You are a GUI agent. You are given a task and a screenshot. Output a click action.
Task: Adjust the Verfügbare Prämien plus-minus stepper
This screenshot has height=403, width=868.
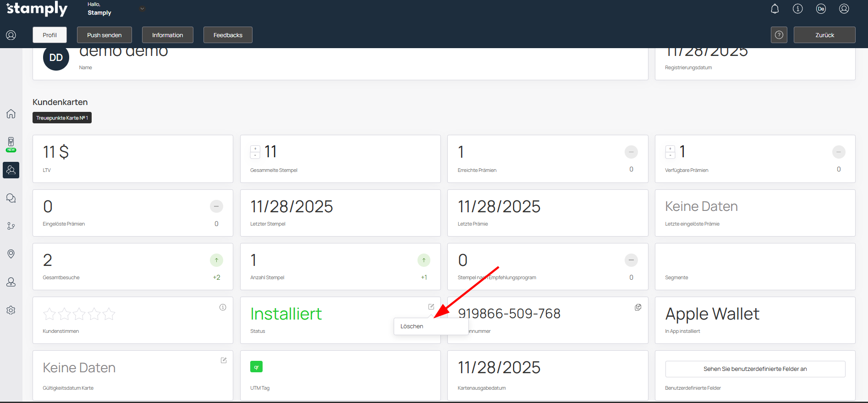pyautogui.click(x=670, y=152)
